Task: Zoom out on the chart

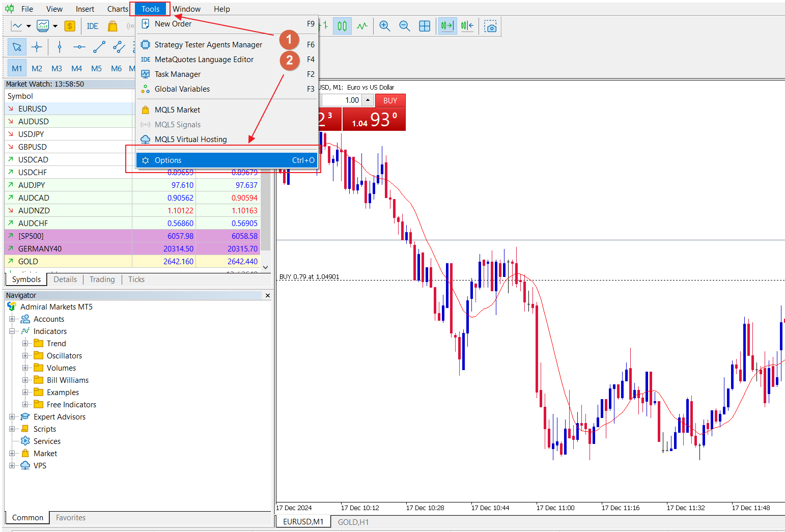Action: 405,26
